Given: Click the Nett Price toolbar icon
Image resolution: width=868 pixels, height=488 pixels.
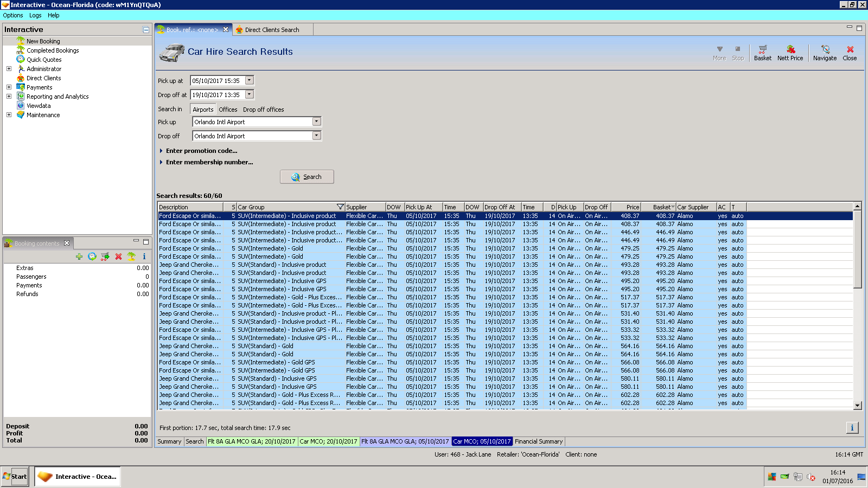Looking at the screenshot, I should point(790,53).
